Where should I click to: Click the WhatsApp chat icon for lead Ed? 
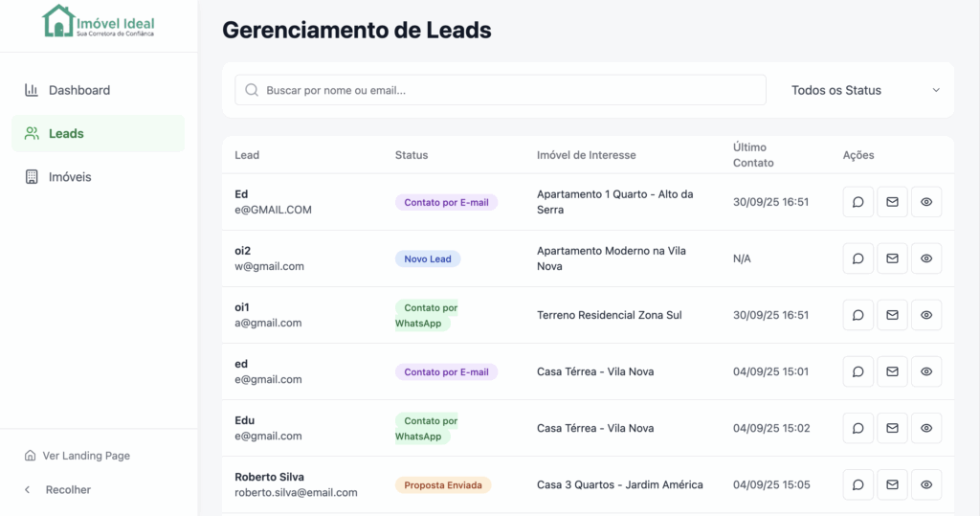click(x=857, y=202)
